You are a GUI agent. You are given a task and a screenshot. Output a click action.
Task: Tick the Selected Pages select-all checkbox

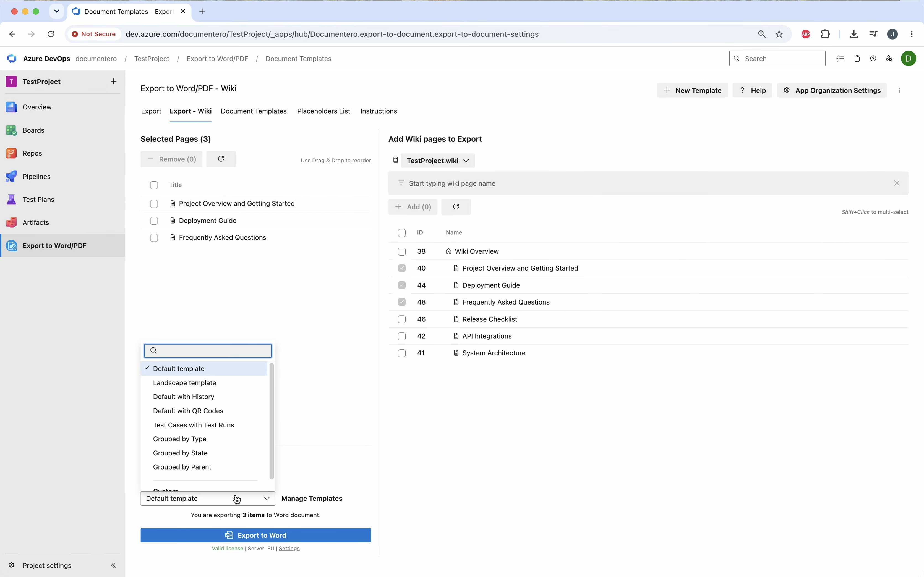coord(154,185)
